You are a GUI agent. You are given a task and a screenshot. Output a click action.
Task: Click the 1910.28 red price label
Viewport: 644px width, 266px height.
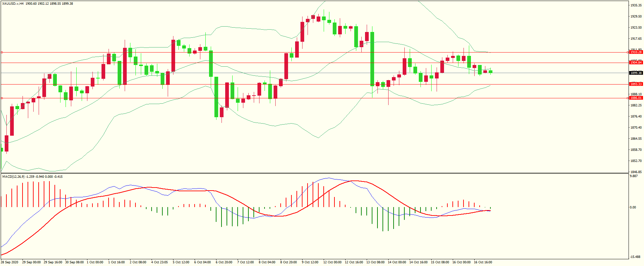point(636,52)
